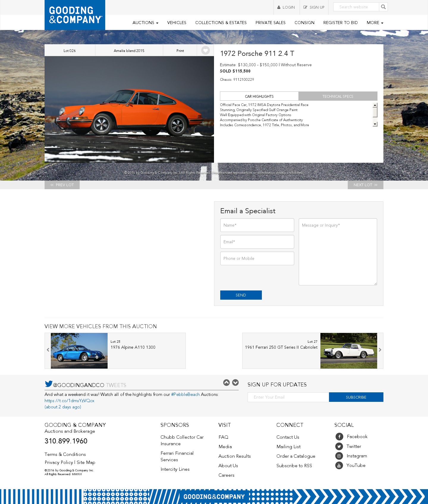This screenshot has height=504, width=428.
Task: Open the t.co tweet link
Action: (69, 401)
